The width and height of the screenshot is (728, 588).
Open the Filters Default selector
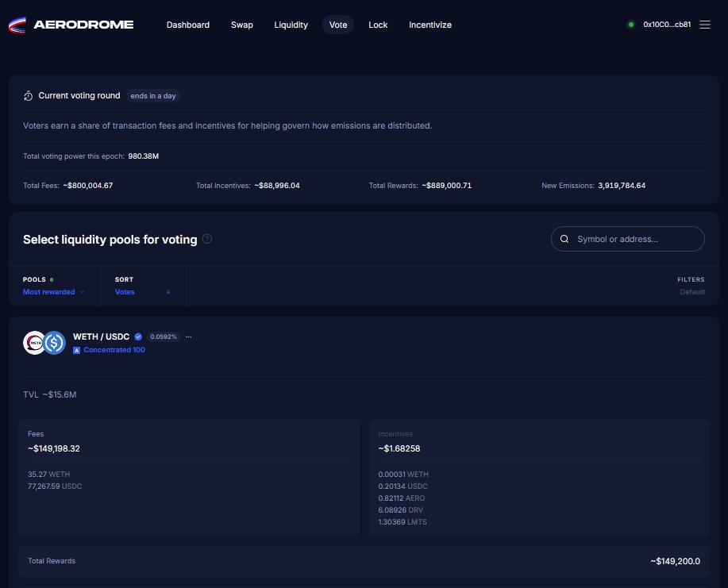coord(691,292)
